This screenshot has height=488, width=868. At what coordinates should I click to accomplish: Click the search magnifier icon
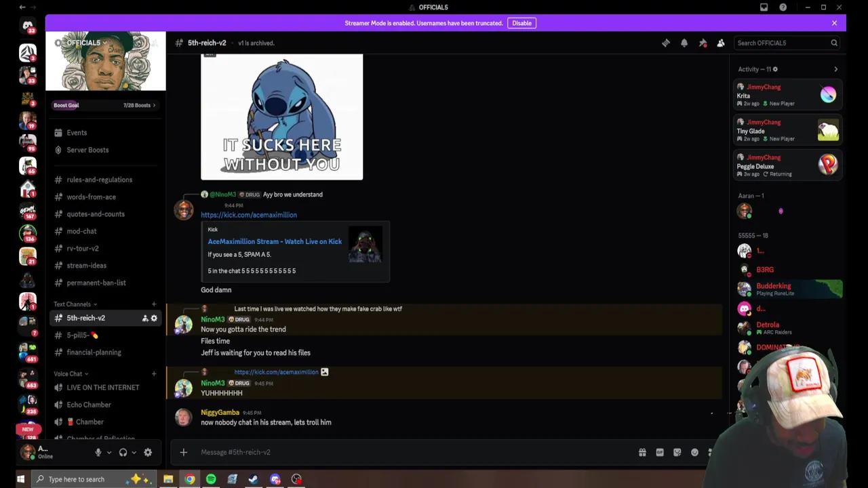tap(834, 43)
